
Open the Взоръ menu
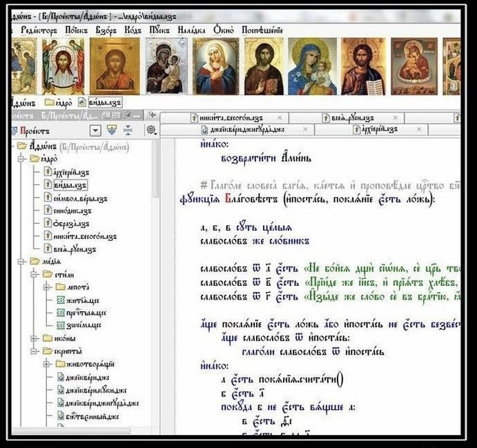[x=106, y=30]
